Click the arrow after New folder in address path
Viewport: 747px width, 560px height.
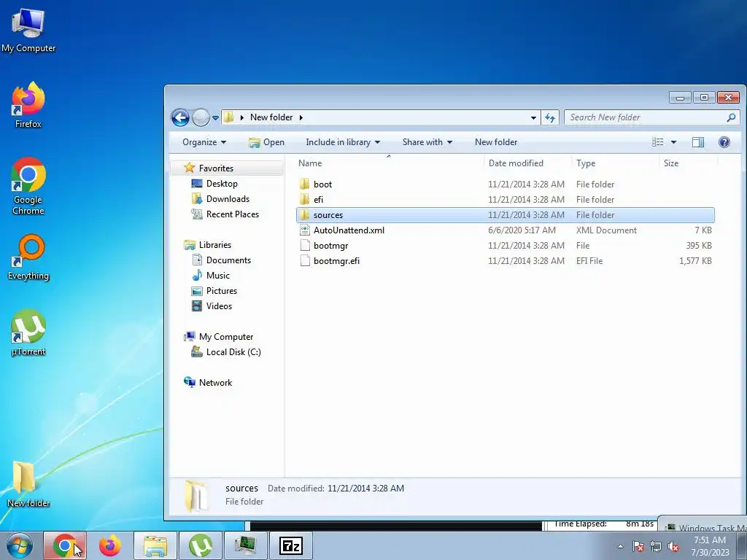301,117
